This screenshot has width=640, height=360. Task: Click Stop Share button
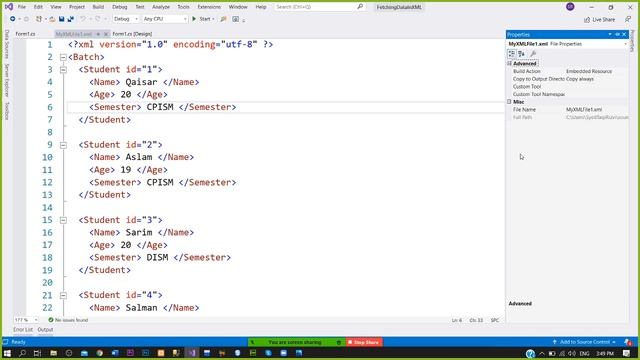pos(363,342)
